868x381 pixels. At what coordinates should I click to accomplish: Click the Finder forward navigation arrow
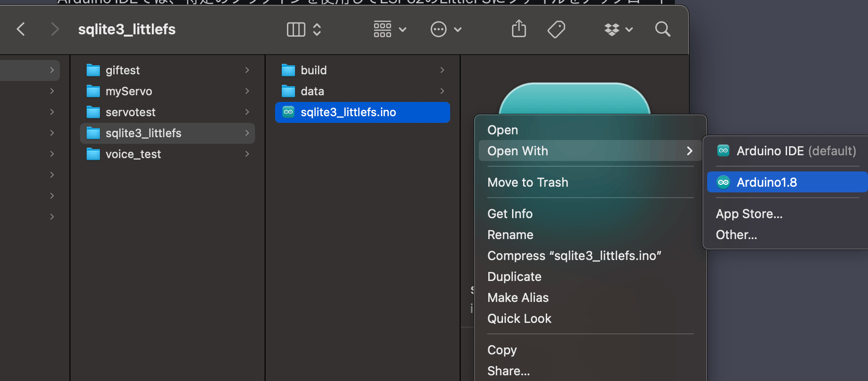coord(55,29)
